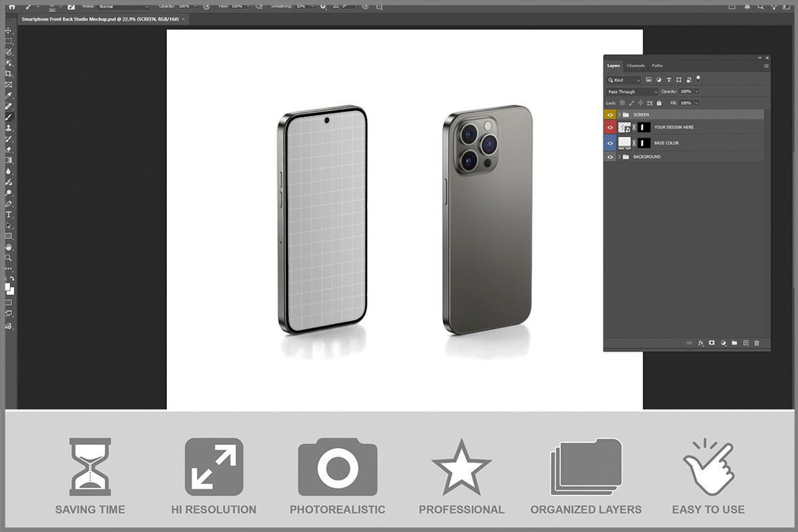Select the Hand tool
The width and height of the screenshot is (798, 532).
pos(9,247)
